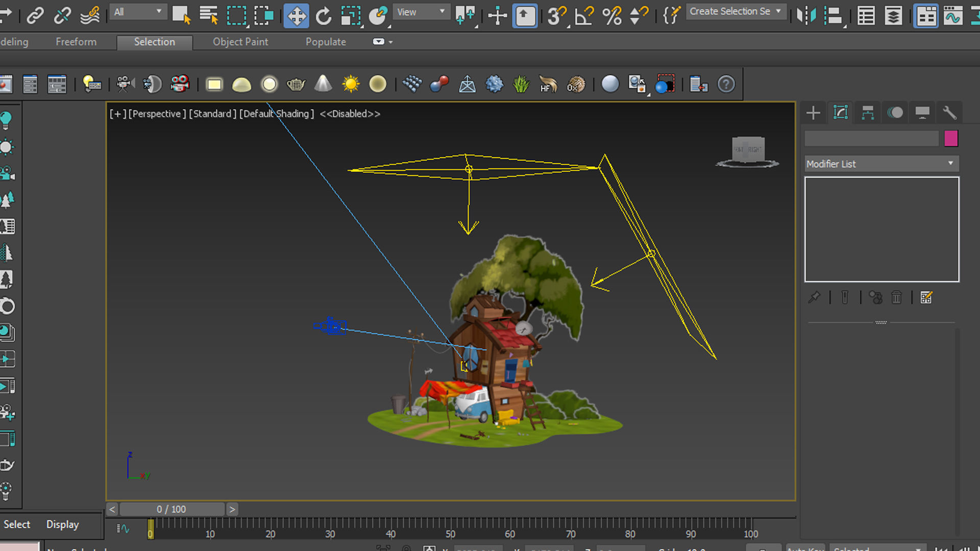Open the Utilities wrench panel tab
Screen dimensions: 980x551
[949, 112]
